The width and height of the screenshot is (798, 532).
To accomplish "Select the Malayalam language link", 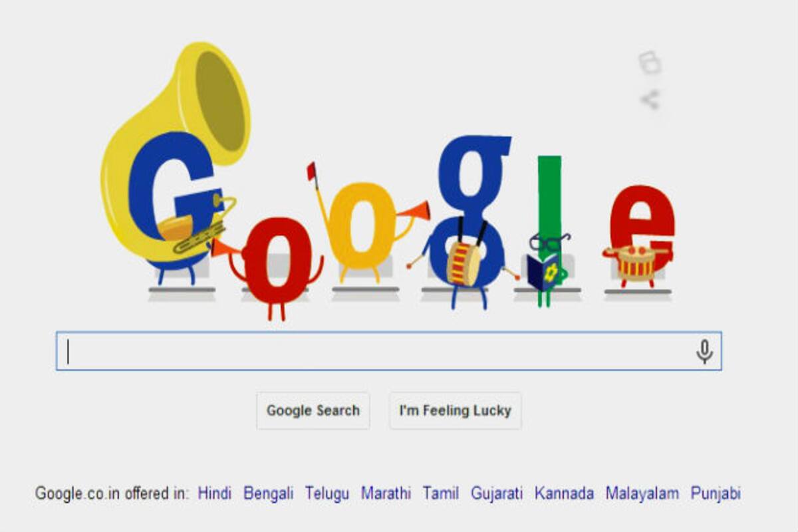I will pos(642,493).
